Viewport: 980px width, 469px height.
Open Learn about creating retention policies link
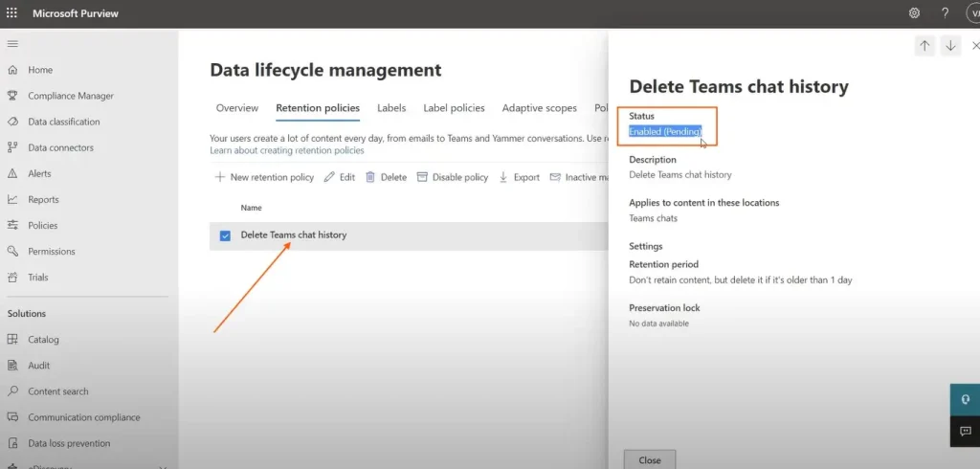pos(287,150)
